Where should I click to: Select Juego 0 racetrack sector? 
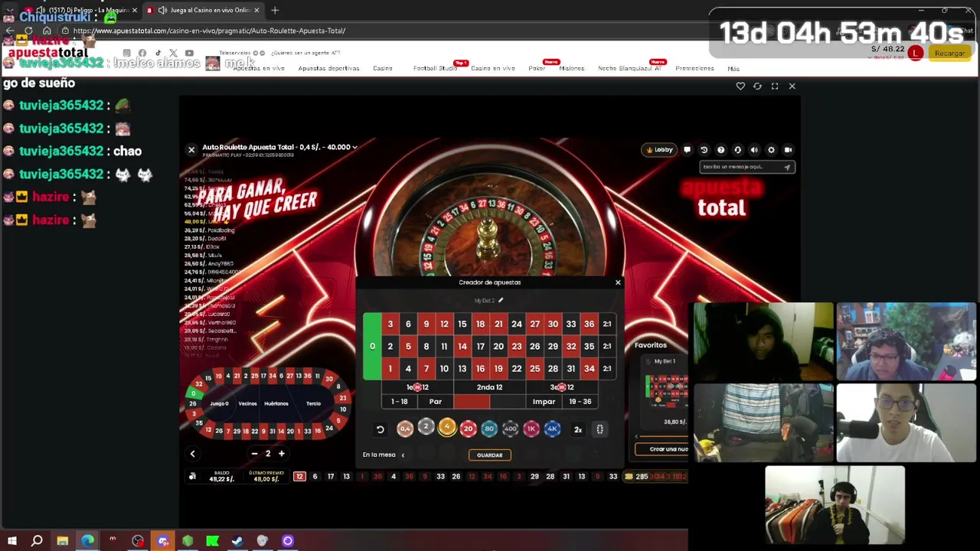pyautogui.click(x=220, y=404)
